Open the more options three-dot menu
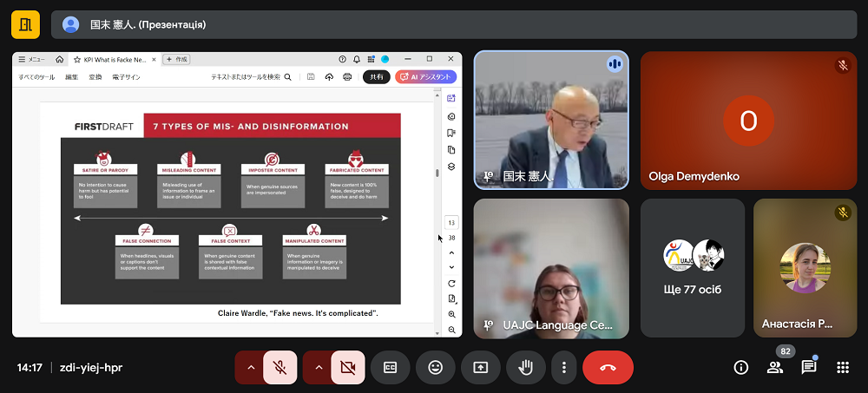868x393 pixels. [x=564, y=367]
